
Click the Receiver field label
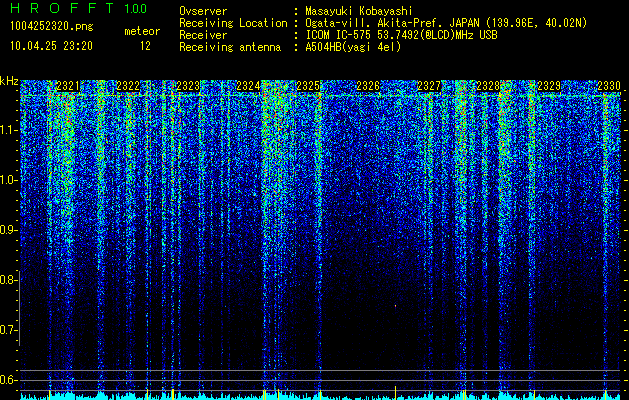coord(203,35)
